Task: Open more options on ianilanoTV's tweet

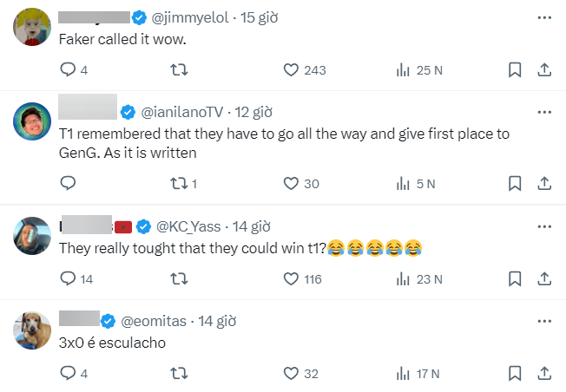Action: [543, 112]
